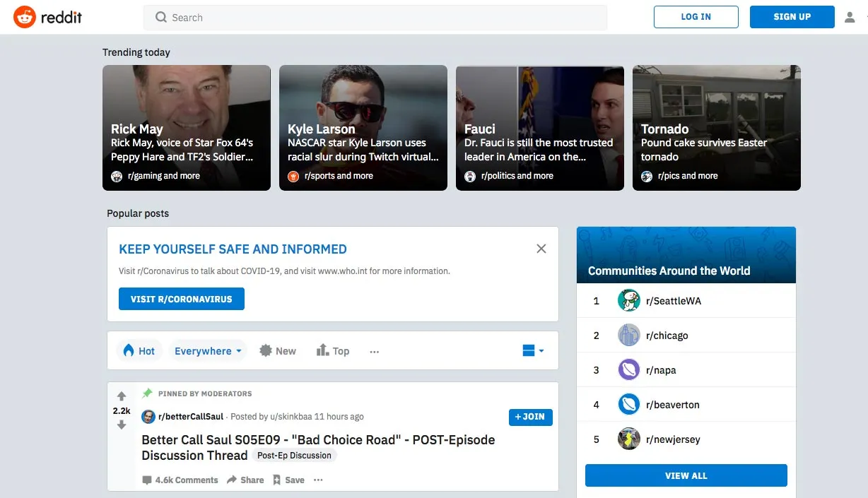The width and height of the screenshot is (868, 498).
Task: Select the Top sort tab
Action: click(333, 351)
